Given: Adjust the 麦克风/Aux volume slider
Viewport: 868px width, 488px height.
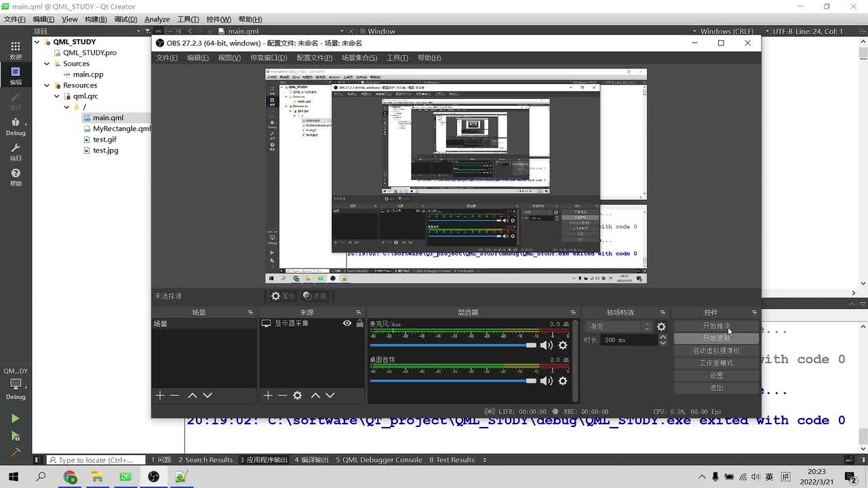Looking at the screenshot, I should pos(453,346).
